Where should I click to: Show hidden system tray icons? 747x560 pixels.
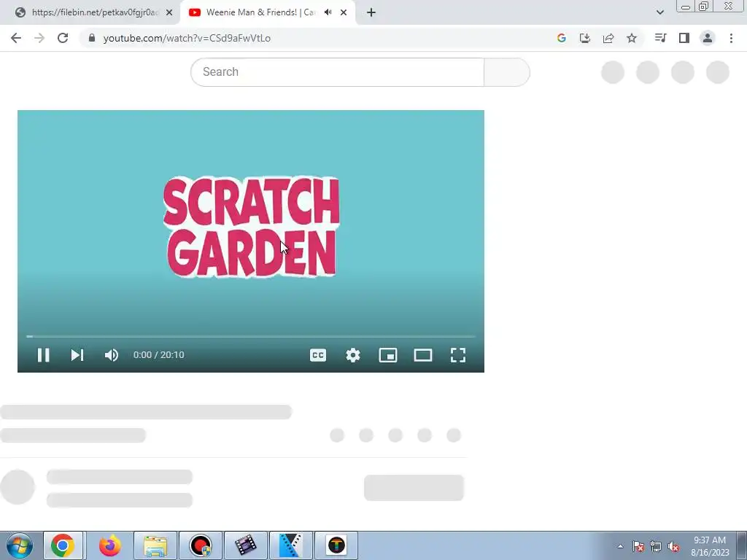click(620, 547)
